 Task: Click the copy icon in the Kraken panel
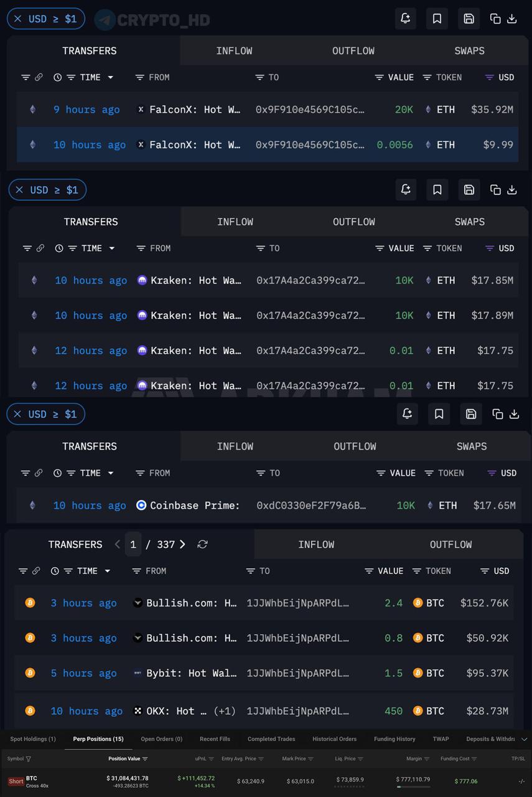click(x=496, y=189)
